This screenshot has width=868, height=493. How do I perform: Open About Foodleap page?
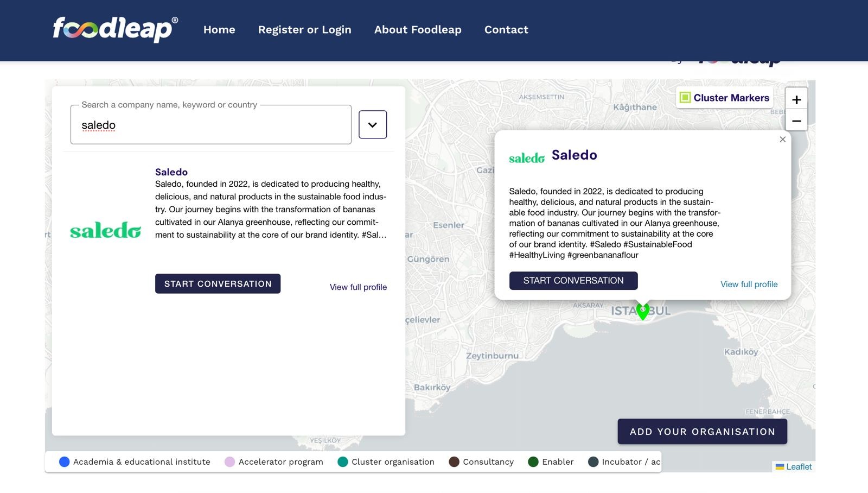click(418, 30)
